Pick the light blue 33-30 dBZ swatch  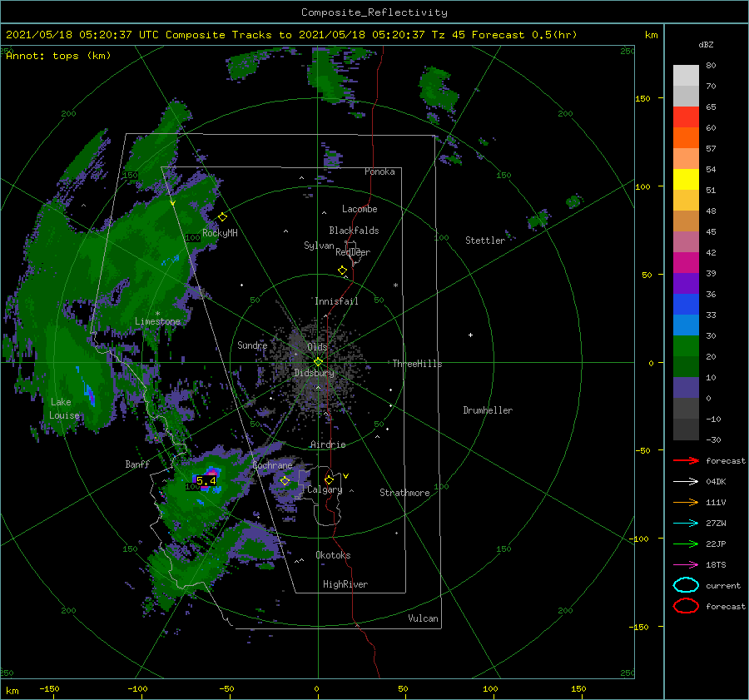686,325
